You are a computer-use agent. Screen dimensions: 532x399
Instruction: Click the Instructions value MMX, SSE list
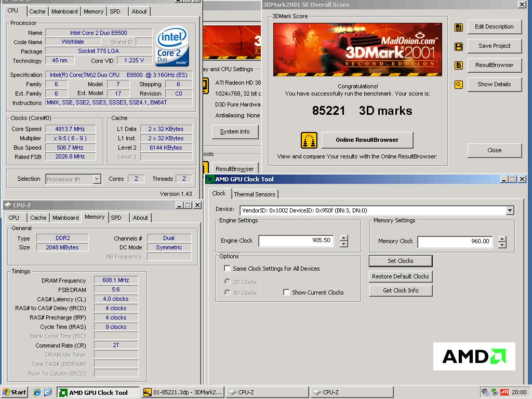119,102
